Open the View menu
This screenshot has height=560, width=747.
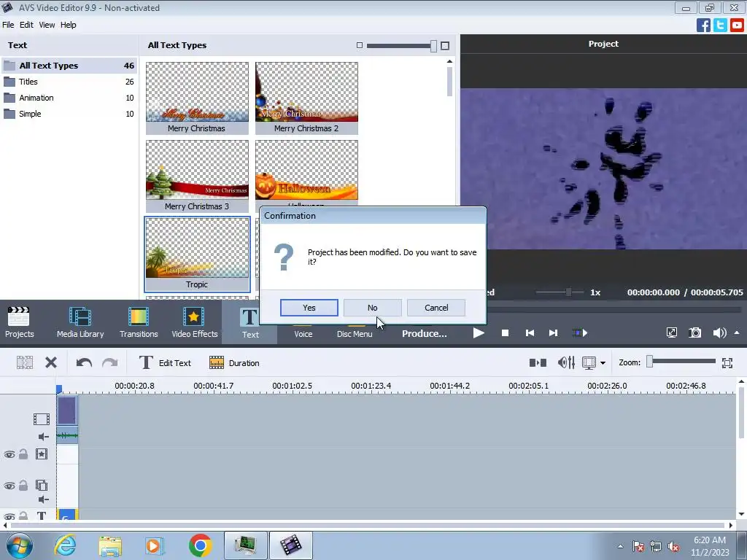[47, 25]
